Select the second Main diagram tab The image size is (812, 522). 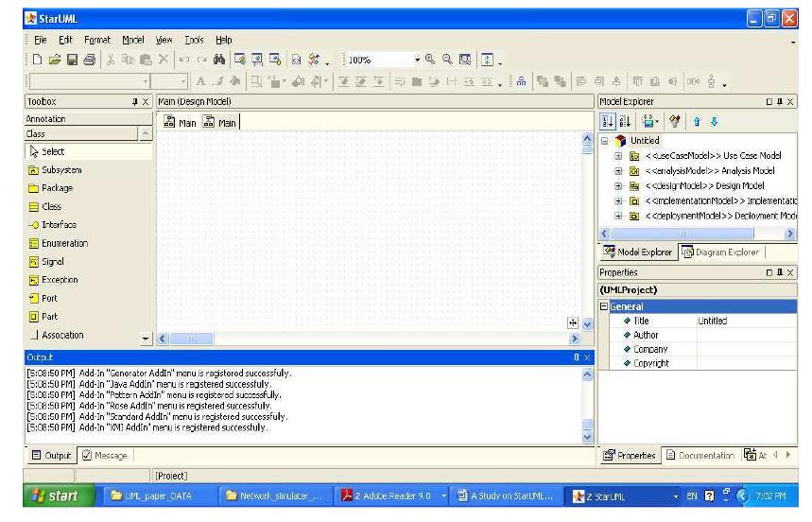tap(220, 123)
